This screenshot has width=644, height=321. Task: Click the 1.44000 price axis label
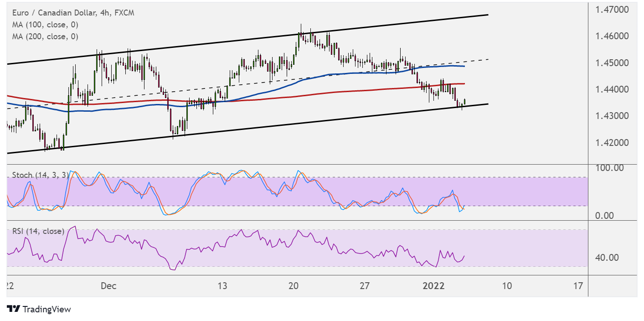pos(612,89)
